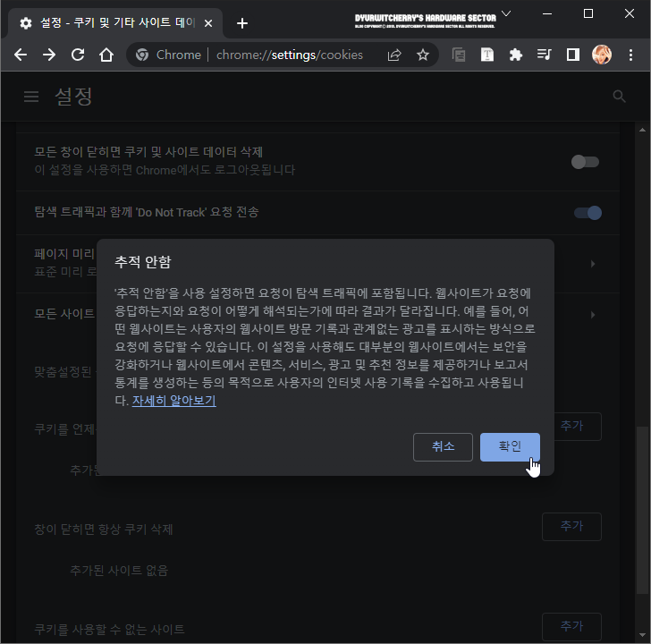Click the 설정 page heading
Screen dimensions: 651x644
click(73, 97)
